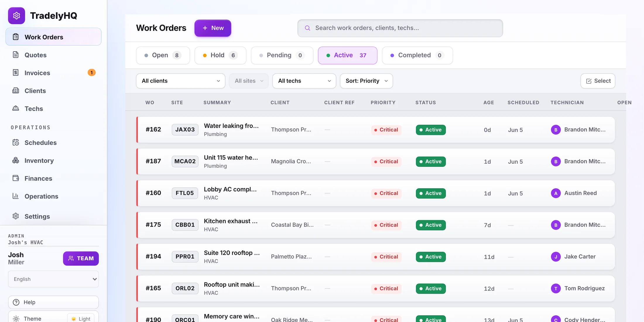Click the Active status badge on #187
Image resolution: width=644 pixels, height=322 pixels.
(431, 161)
